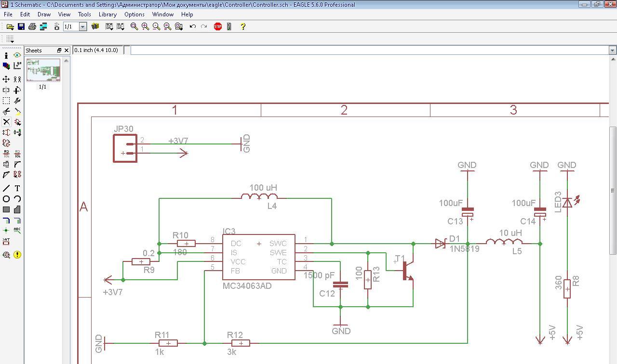Activate the Delete (X) tool
This screenshot has width=617, height=364.
click(6, 122)
